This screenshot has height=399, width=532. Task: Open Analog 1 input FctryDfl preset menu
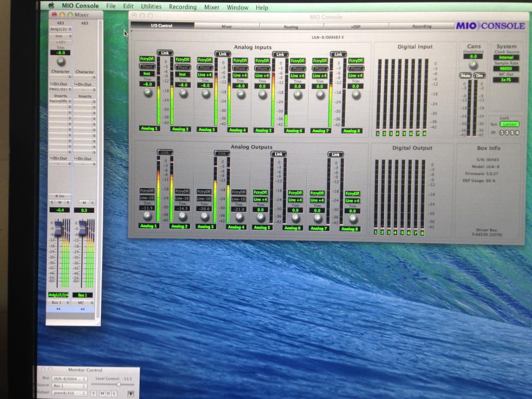(147, 59)
